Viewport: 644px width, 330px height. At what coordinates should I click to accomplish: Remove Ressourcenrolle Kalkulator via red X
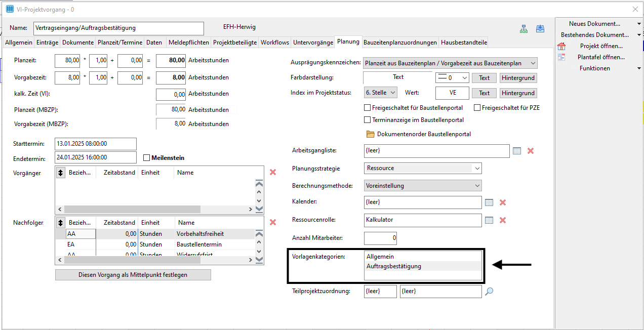click(503, 220)
